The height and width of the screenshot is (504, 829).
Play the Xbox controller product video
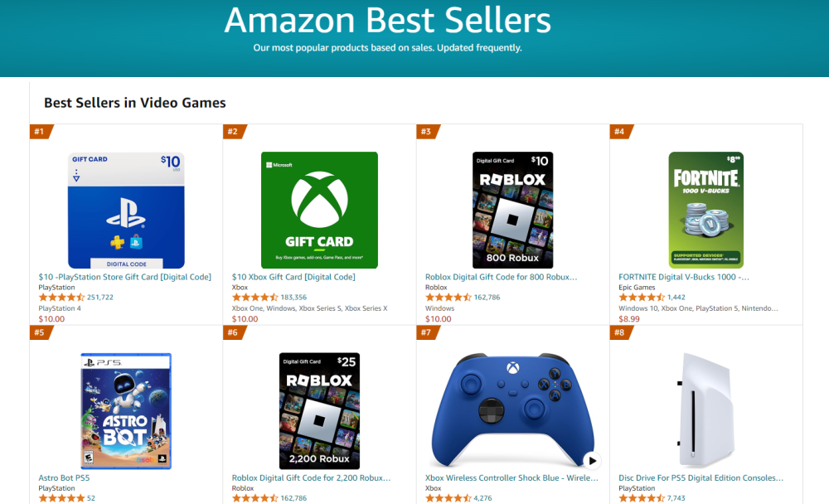pyautogui.click(x=591, y=461)
